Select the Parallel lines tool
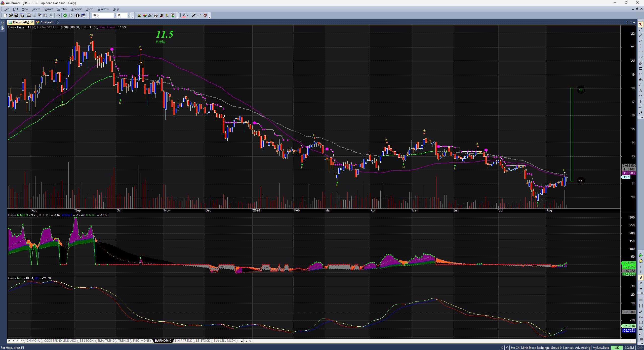Image resolution: width=644 pixels, height=350 pixels. (640, 58)
